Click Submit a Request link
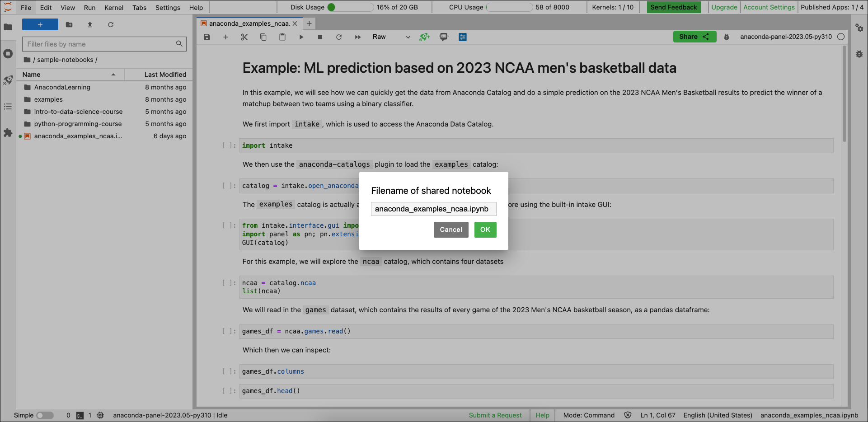This screenshot has height=422, width=868. pos(495,416)
